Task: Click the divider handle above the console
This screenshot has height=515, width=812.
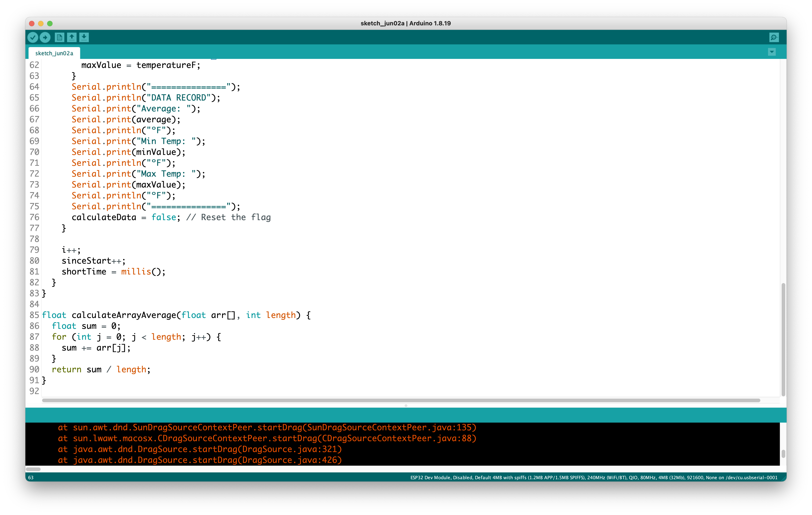Action: 406,406
